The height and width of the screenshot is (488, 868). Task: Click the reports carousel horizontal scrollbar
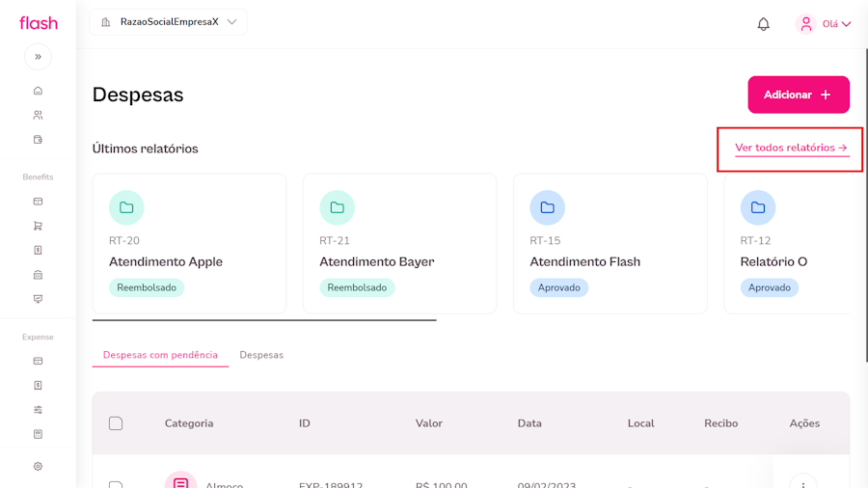(x=264, y=320)
